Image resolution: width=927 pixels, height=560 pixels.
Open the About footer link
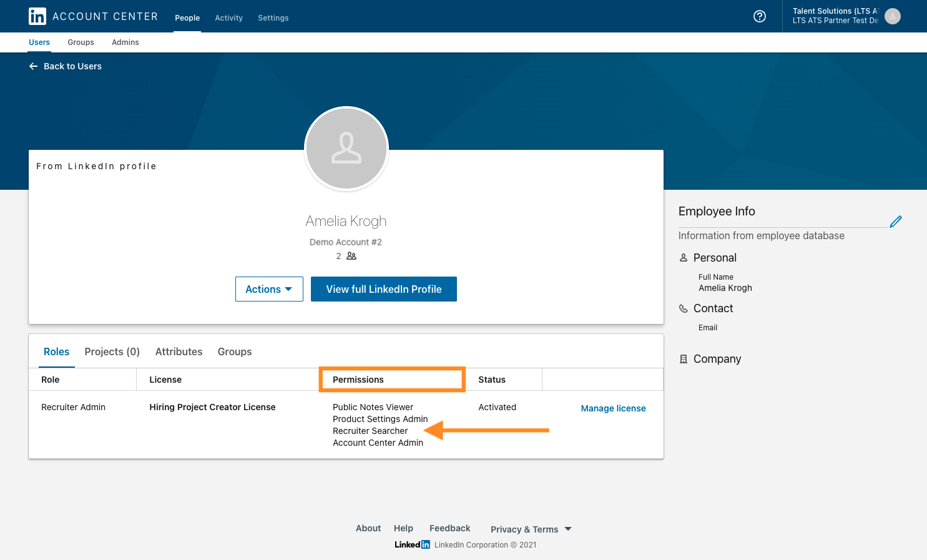click(368, 528)
